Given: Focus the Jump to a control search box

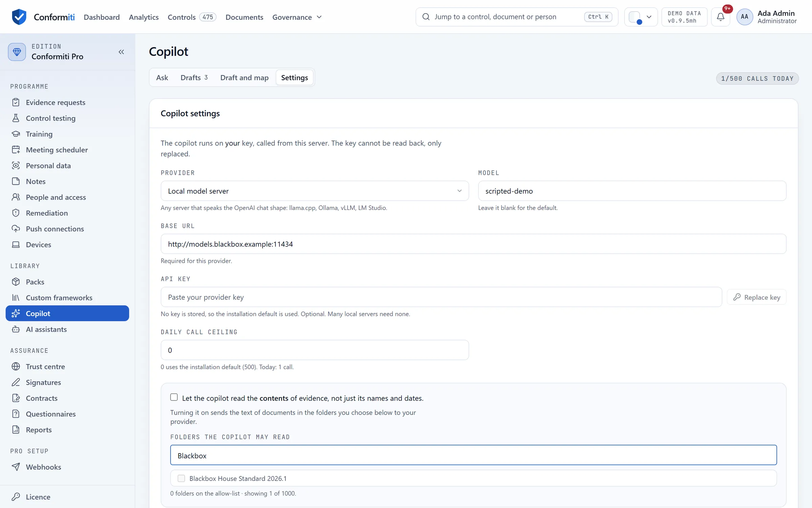Looking at the screenshot, I should [517, 17].
